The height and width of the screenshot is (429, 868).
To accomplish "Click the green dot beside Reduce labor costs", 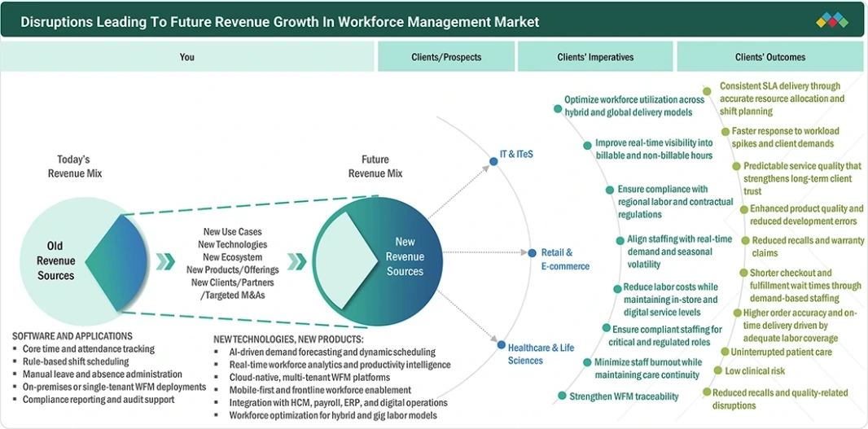I will (617, 289).
